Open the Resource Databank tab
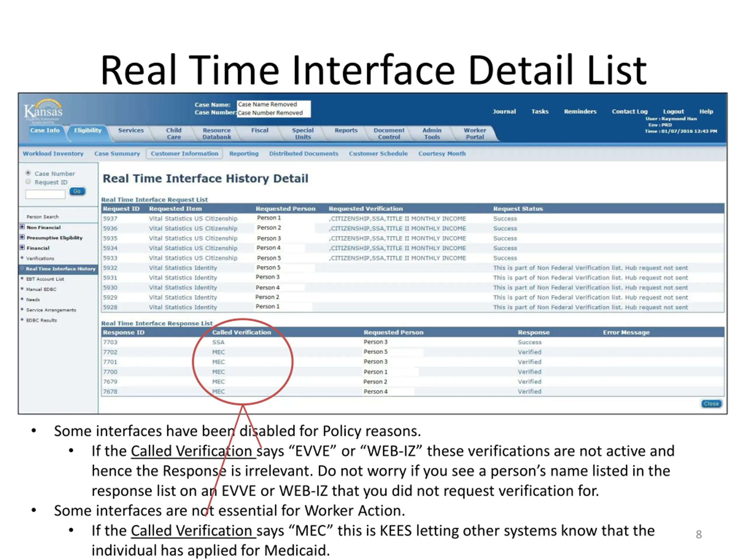The width and height of the screenshot is (747, 560). pyautogui.click(x=217, y=134)
